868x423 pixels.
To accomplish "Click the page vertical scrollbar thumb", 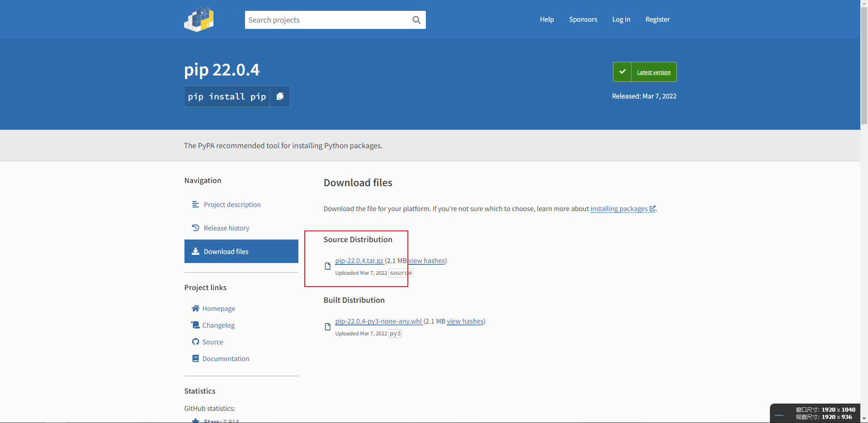I will 864,66.
